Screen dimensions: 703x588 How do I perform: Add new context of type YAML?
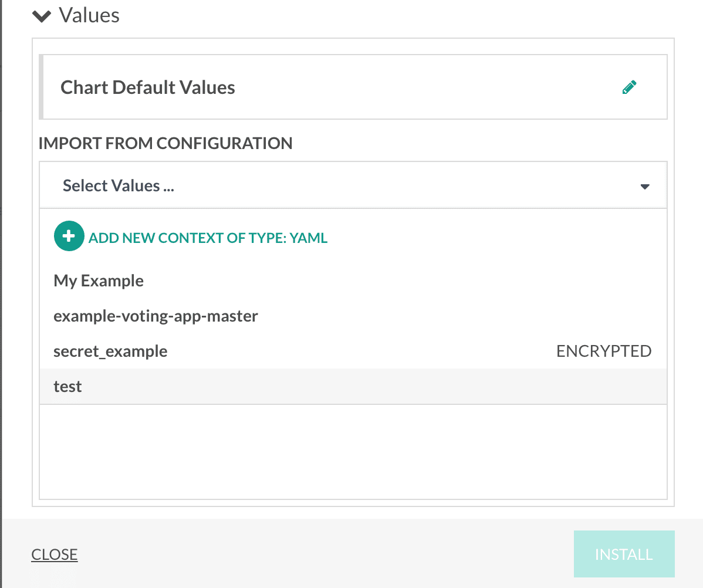208,238
